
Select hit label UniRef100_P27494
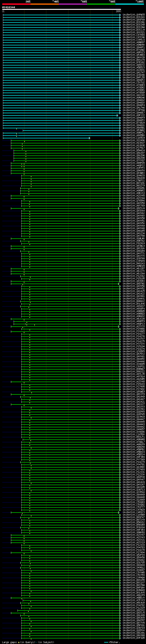134,552
